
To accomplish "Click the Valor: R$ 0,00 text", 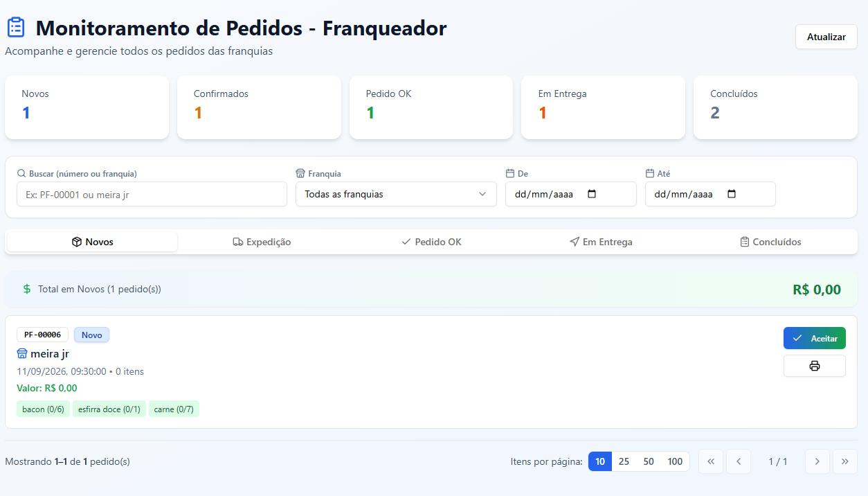I will tap(47, 388).
